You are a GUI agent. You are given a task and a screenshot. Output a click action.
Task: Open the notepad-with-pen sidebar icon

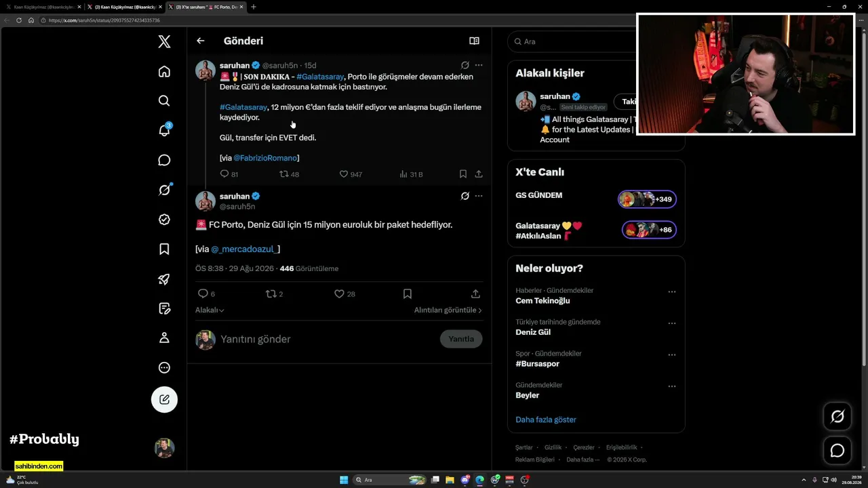164,308
